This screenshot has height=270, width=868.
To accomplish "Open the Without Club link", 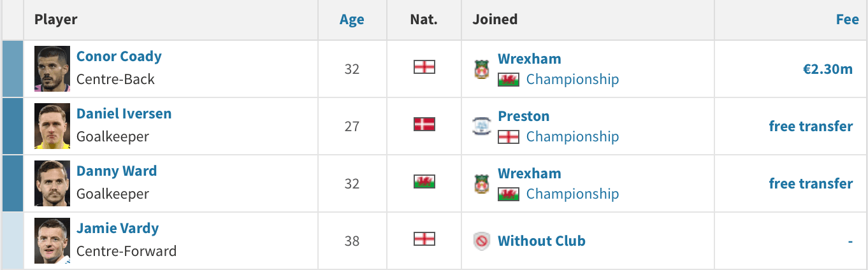I will 542,241.
